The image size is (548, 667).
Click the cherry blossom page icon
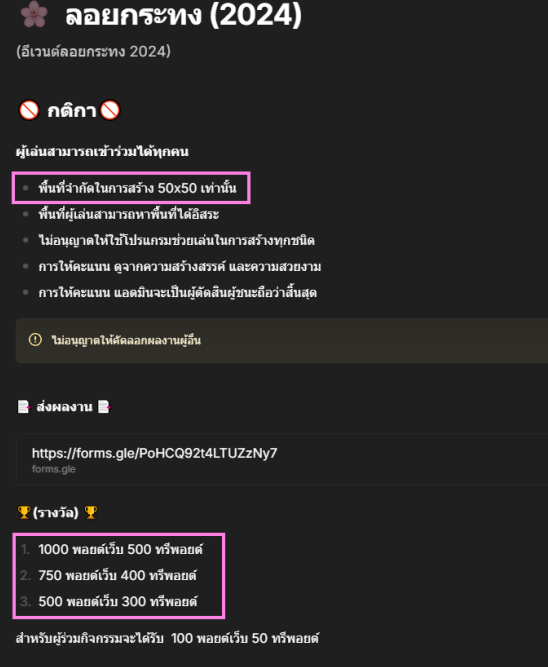(34, 13)
